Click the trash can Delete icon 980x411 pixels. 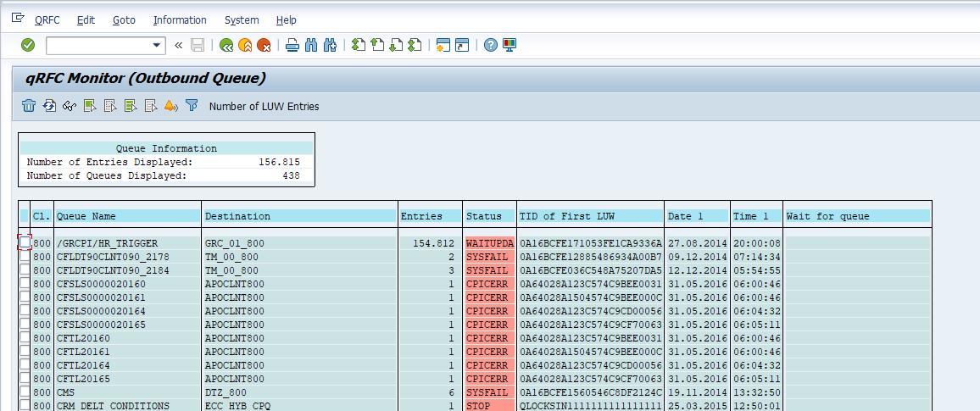(x=29, y=106)
